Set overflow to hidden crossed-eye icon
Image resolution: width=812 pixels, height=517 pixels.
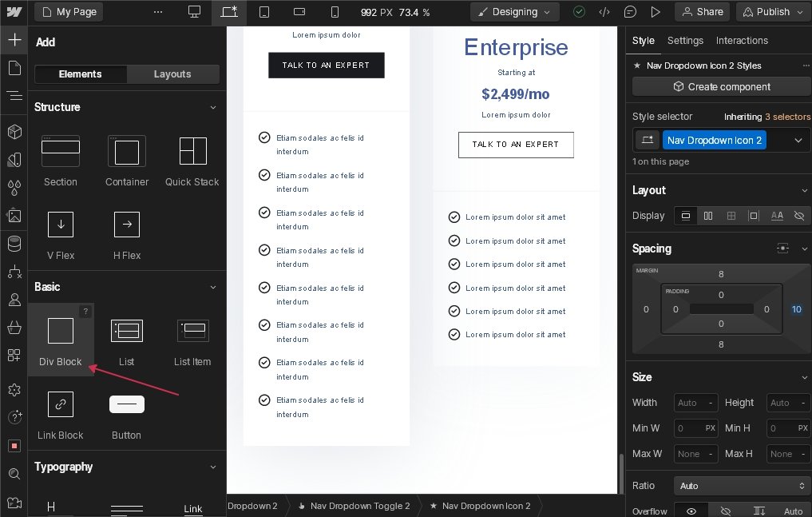tap(726, 511)
